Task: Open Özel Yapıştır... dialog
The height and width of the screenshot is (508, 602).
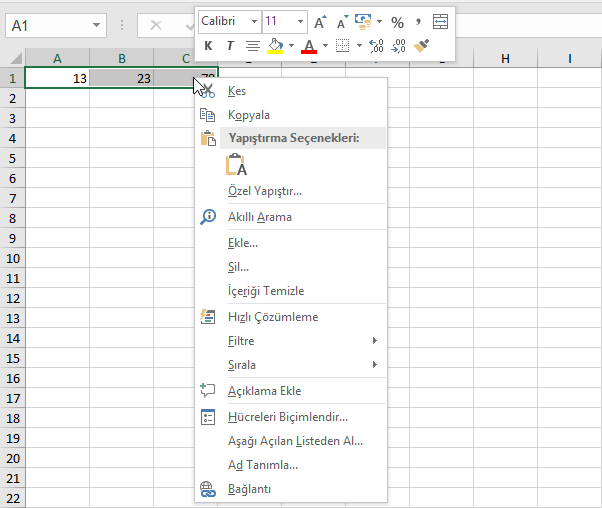Action: click(x=291, y=191)
